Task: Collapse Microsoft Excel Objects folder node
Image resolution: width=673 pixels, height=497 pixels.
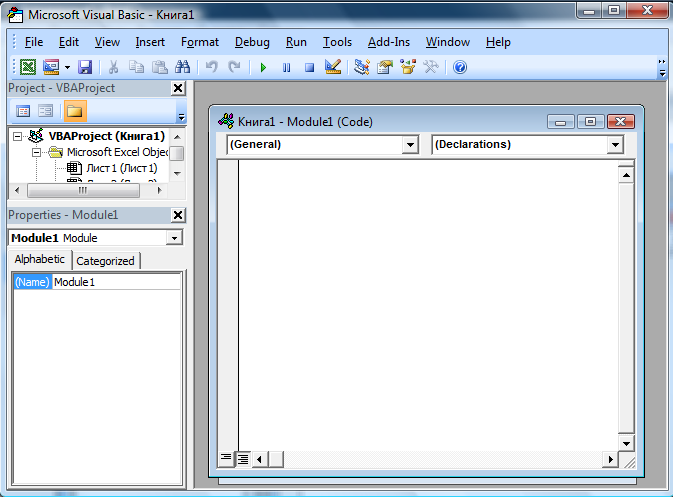Action: point(36,152)
